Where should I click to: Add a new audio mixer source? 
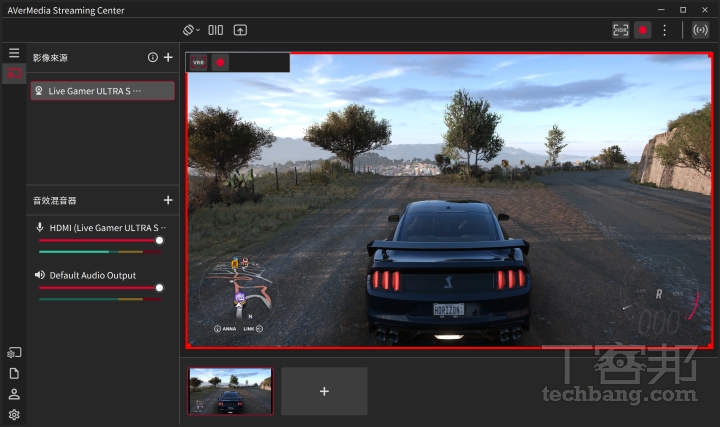click(168, 200)
